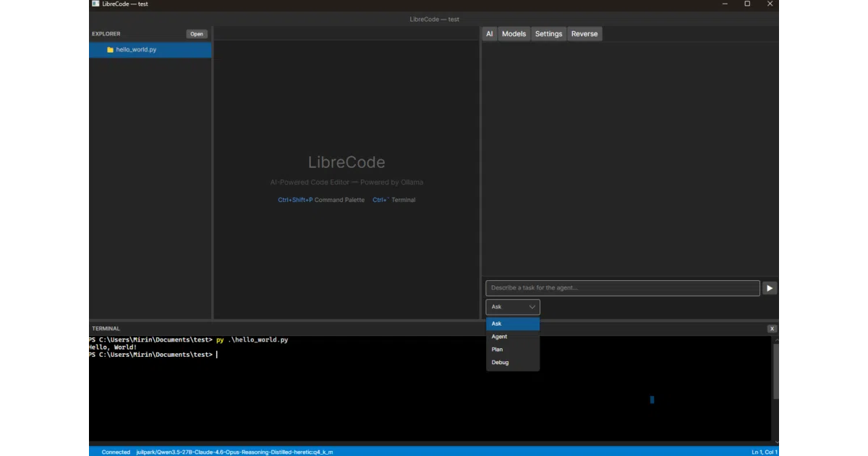
Task: Switch to the Models tab
Action: (514, 34)
